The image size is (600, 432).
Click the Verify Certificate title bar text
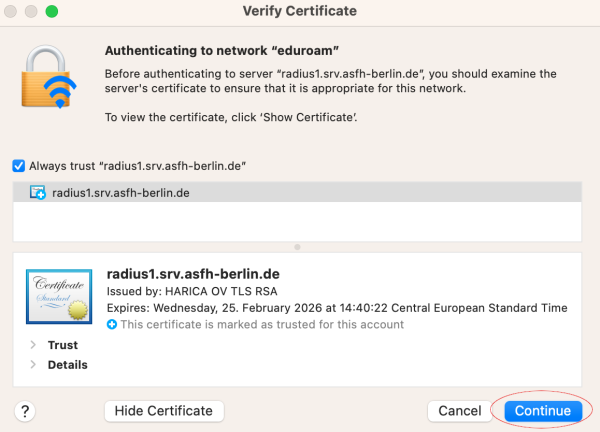coord(300,11)
